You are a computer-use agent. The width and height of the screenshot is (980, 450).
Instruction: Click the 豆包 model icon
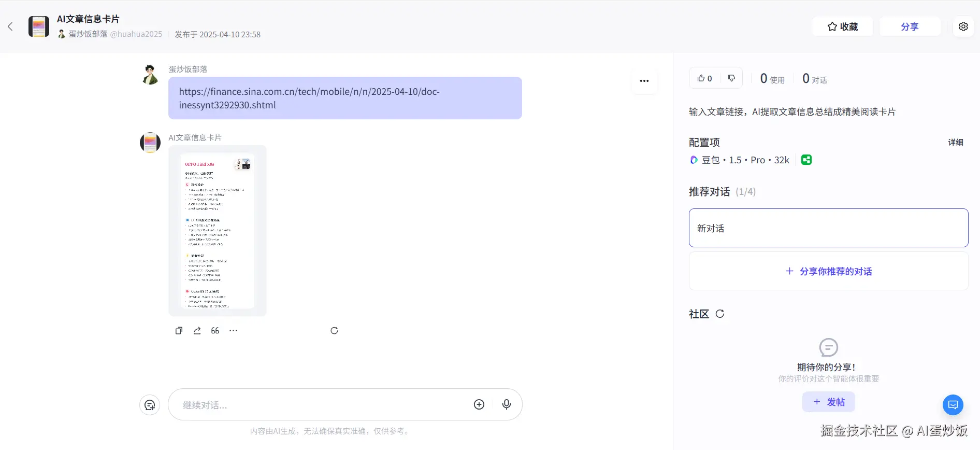(x=694, y=160)
